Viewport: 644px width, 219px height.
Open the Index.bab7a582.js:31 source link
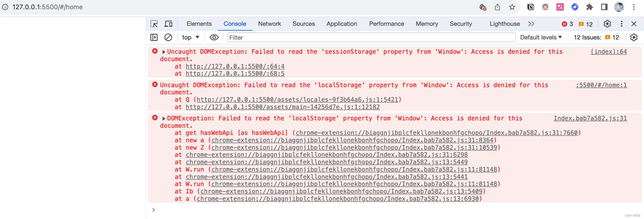[590, 118]
